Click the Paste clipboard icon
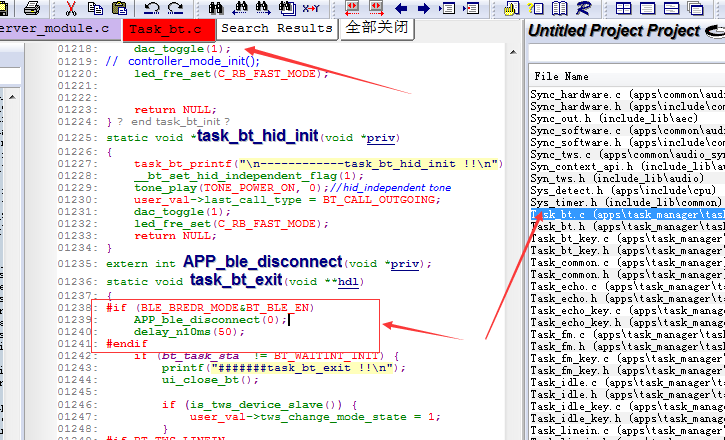 pos(119,7)
